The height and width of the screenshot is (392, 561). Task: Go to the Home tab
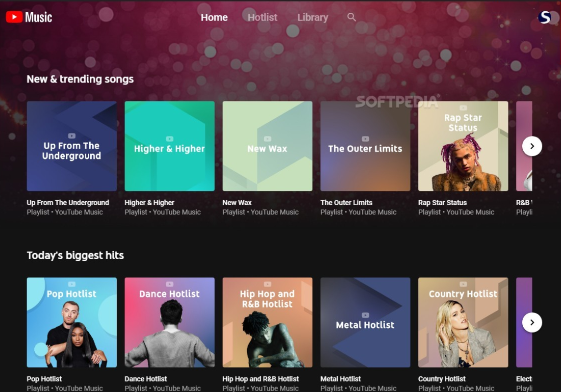tap(214, 17)
